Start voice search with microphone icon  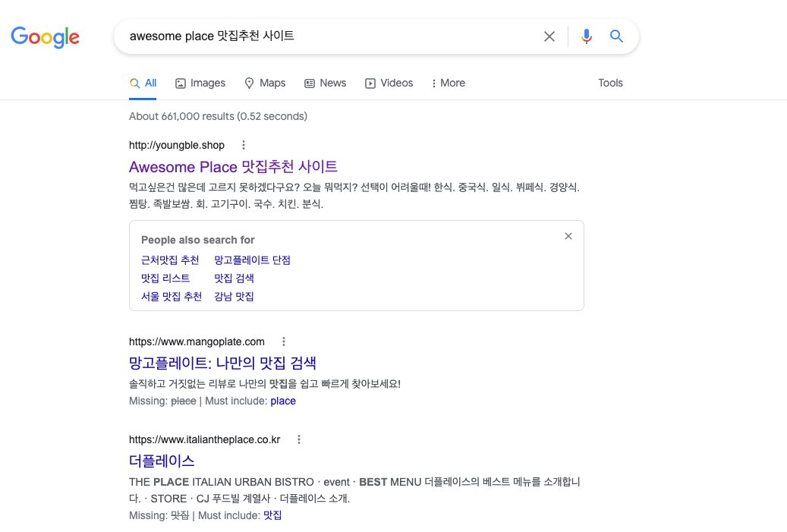[x=586, y=36]
